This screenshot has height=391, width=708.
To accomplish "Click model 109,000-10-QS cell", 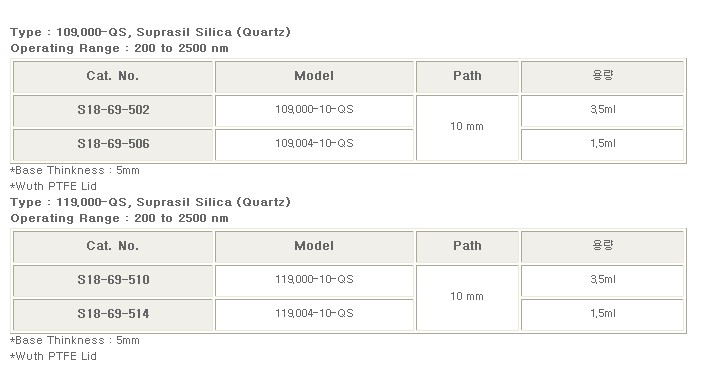I will point(314,111).
